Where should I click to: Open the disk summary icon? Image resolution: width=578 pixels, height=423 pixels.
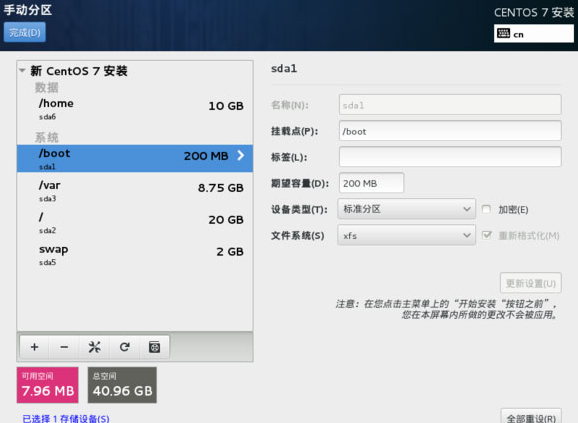[x=154, y=347]
